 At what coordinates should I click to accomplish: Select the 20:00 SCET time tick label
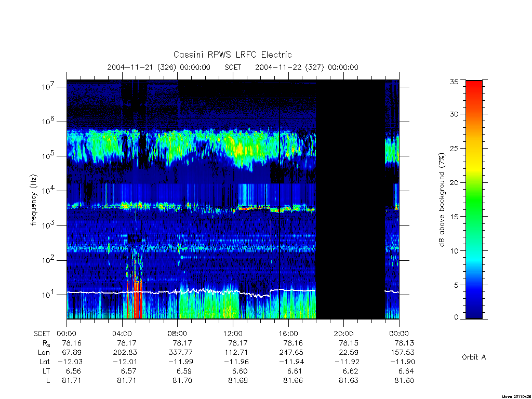point(344,334)
